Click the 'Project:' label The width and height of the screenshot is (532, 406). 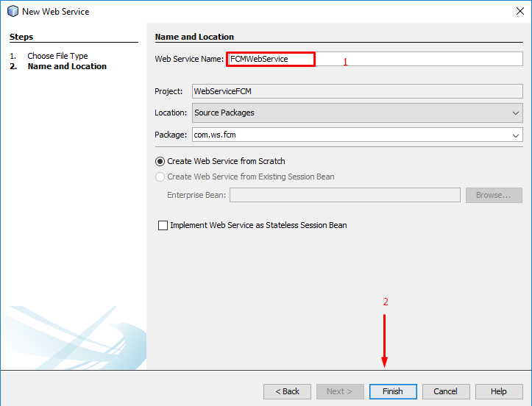(x=169, y=92)
